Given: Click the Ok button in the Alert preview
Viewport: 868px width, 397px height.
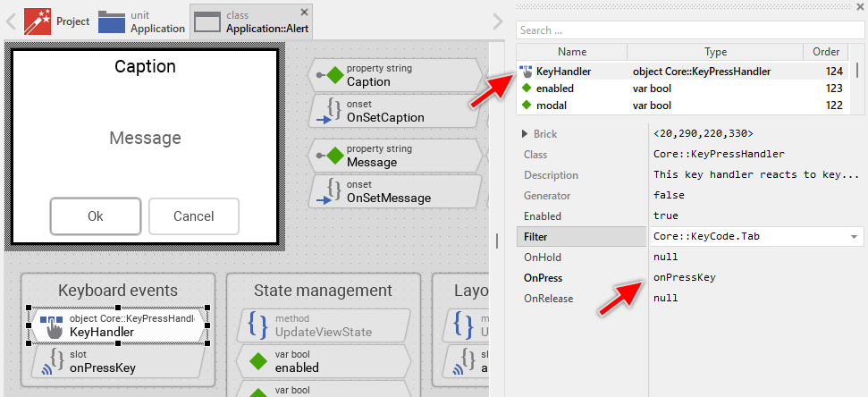Looking at the screenshot, I should pos(96,216).
